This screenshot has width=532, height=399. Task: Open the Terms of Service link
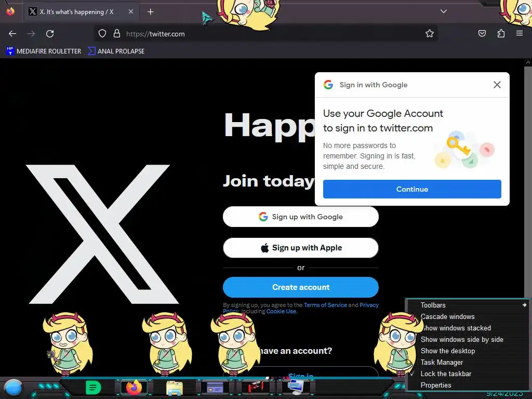tap(325, 305)
